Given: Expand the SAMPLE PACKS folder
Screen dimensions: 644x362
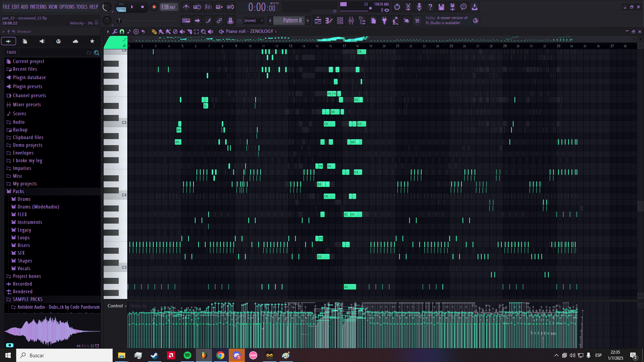Looking at the screenshot, I should 28,299.
